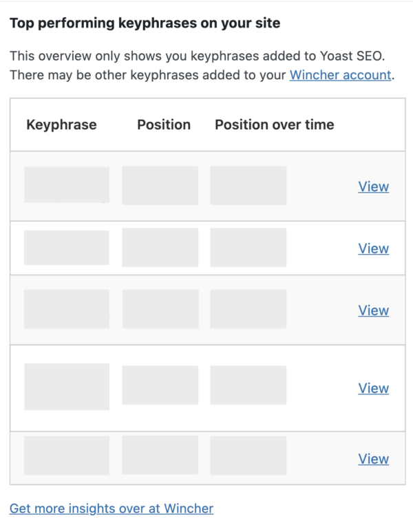Select fifth row keyphrase placeholder cell

point(67,456)
